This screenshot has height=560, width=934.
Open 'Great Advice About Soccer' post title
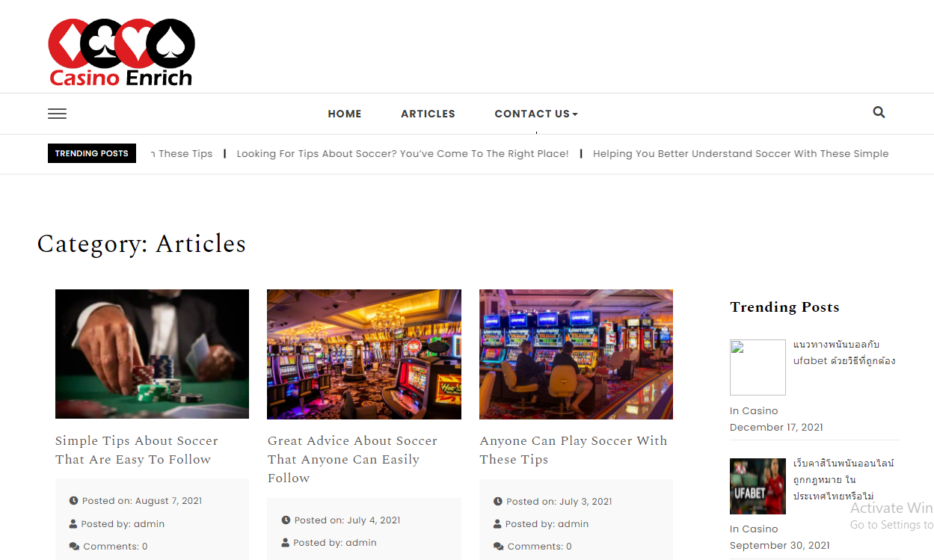tap(352, 459)
